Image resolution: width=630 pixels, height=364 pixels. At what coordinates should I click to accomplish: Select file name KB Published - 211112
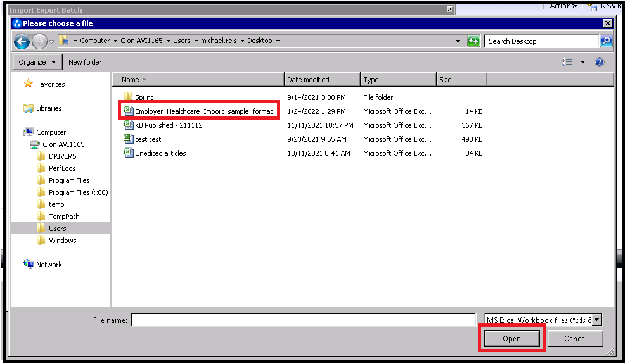[x=169, y=125]
